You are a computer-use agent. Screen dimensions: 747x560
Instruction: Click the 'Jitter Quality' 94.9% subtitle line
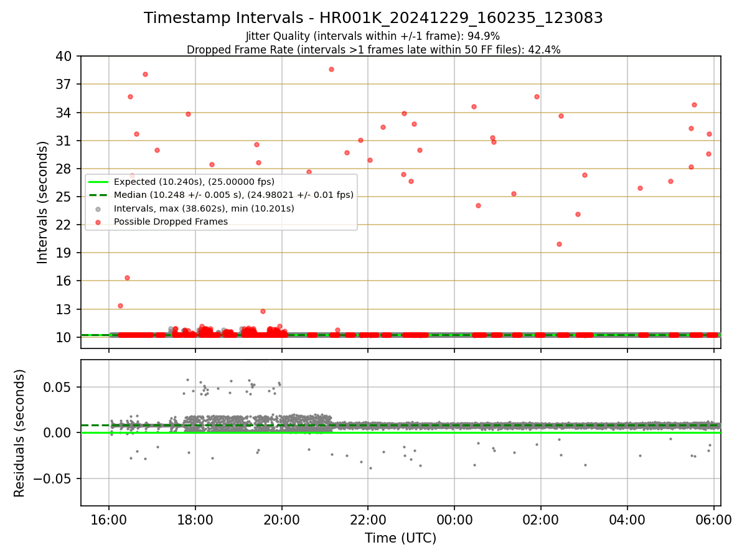[x=373, y=36]
